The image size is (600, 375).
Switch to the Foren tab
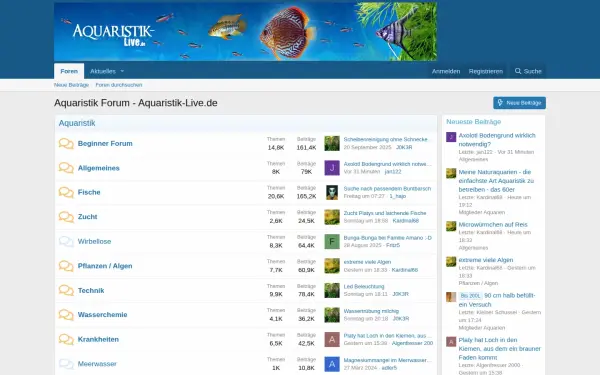(69, 71)
